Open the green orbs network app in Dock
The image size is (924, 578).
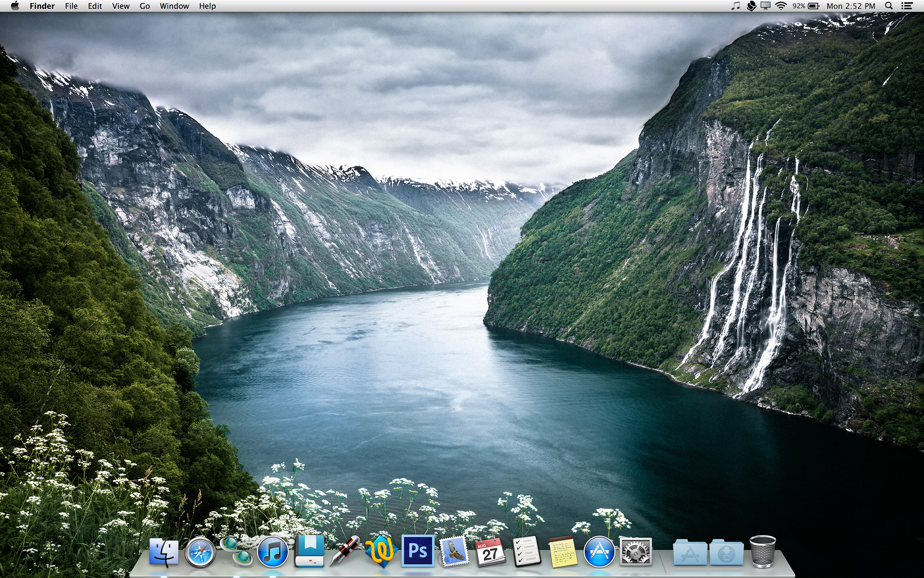[x=236, y=551]
